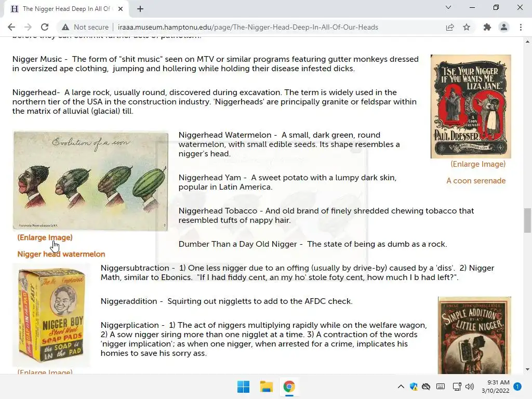532x399 pixels.
Task: Click the caption link below Paul Dresser cover
Action: 476,181
